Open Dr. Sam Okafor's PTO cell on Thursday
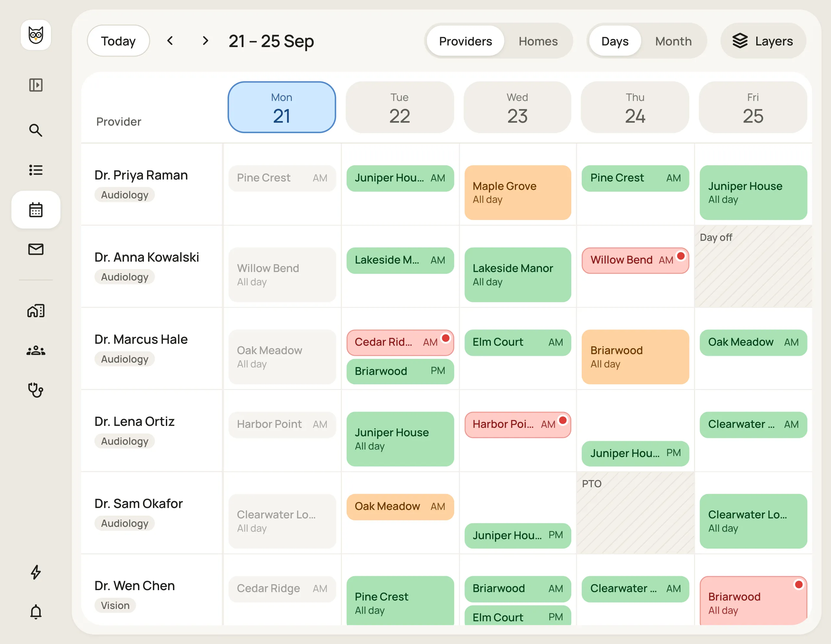Image resolution: width=831 pixels, height=644 pixels. 635,513
